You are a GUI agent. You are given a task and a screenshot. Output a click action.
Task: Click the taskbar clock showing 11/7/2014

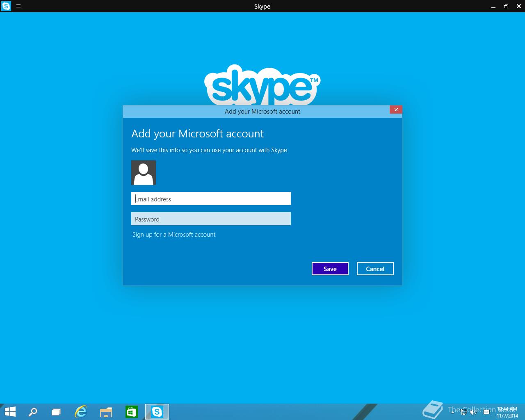point(507,412)
